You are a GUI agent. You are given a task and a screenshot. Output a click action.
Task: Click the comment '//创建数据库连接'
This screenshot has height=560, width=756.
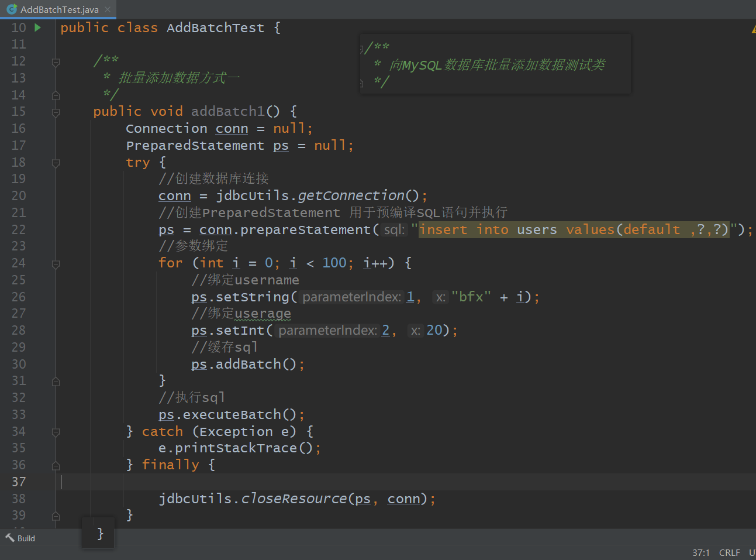coord(213,179)
